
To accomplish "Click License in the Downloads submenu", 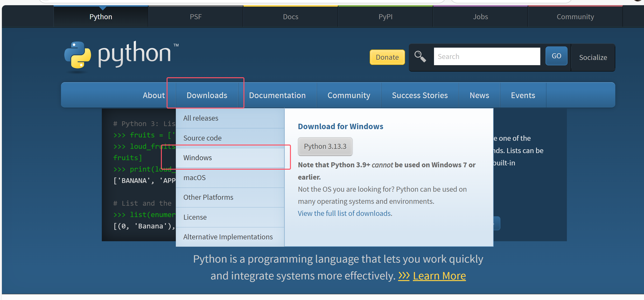I will (x=195, y=217).
